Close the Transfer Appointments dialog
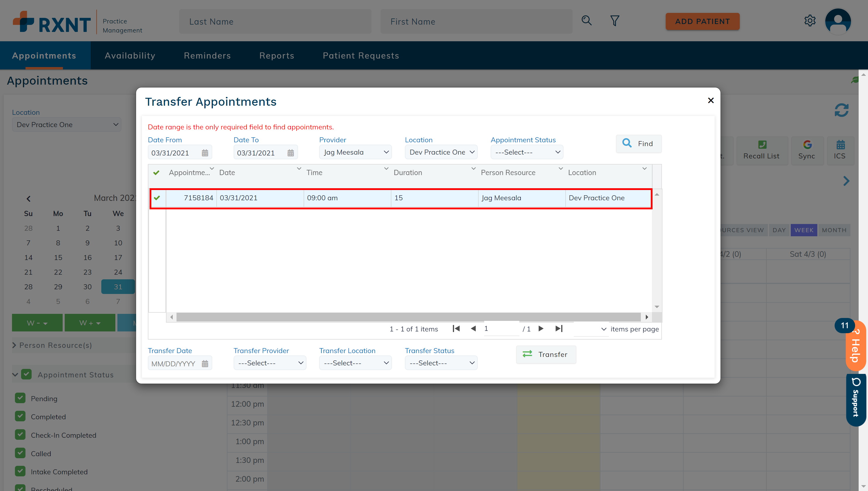 pyautogui.click(x=711, y=100)
